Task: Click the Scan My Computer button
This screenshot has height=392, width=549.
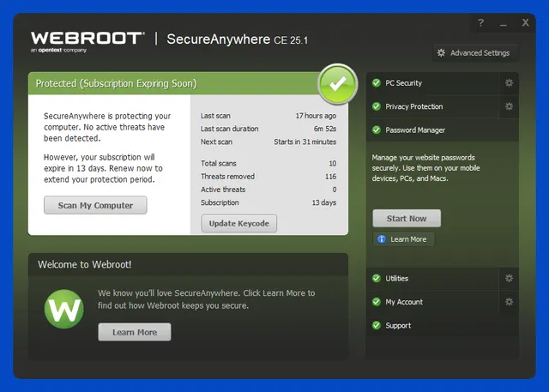Action: 95,205
